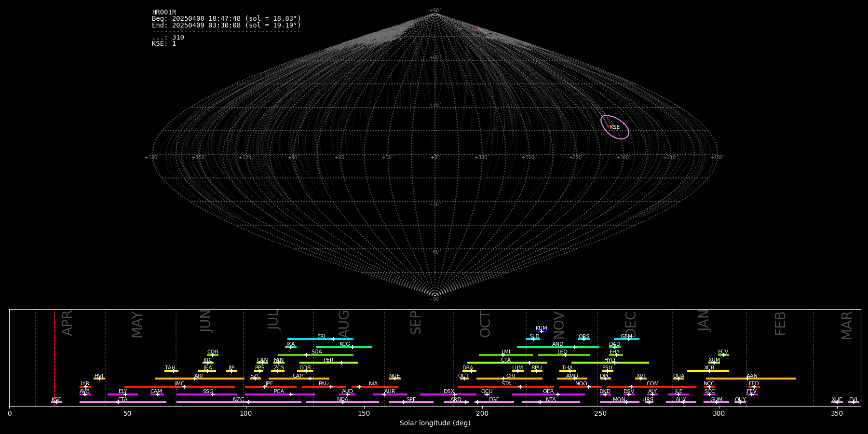Click the OCT month label
This screenshot has height=434, width=868.
(x=485, y=325)
